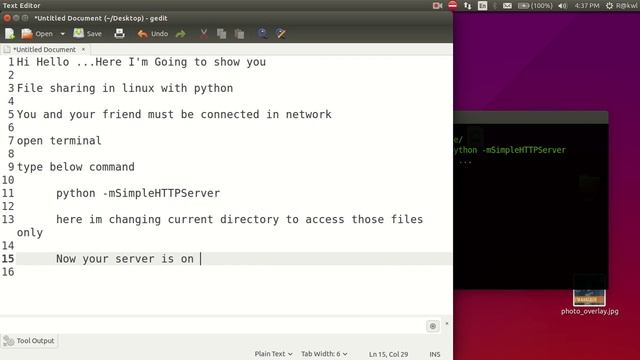
Task: Select the photo_overlay.jpg desktop thumbnail
Action: (589, 297)
